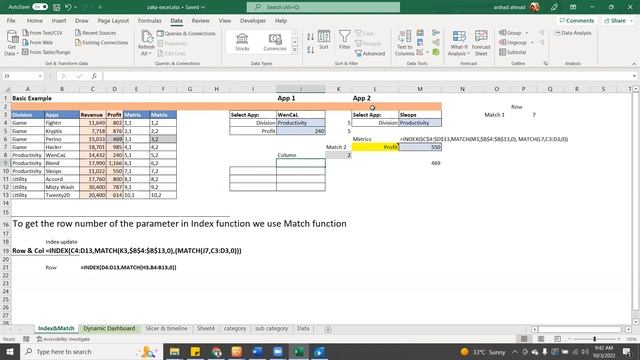Viewport: 640px width, 360px height.
Task: Open Recent Sources
Action: [x=96, y=33]
